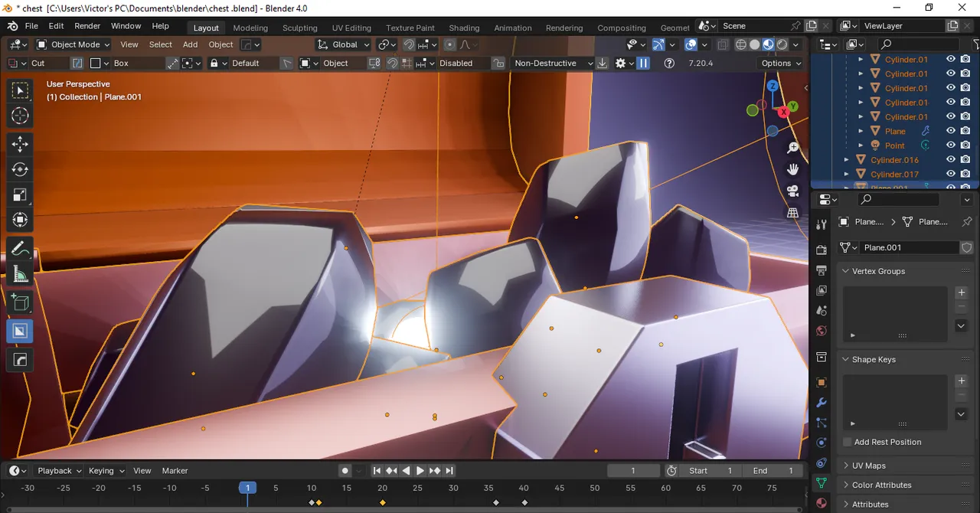The height and width of the screenshot is (513, 980).
Task: Switch to solid viewport shading
Action: [x=754, y=44]
